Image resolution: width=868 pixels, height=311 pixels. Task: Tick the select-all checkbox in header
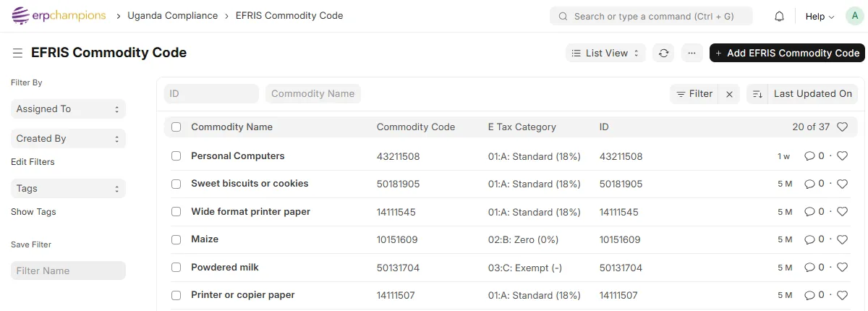tap(176, 127)
